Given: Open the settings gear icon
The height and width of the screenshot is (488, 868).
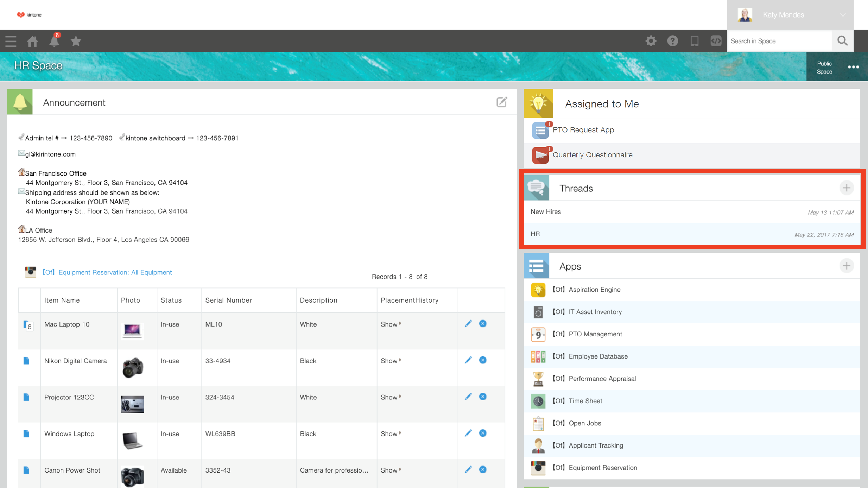Looking at the screenshot, I should pos(651,41).
